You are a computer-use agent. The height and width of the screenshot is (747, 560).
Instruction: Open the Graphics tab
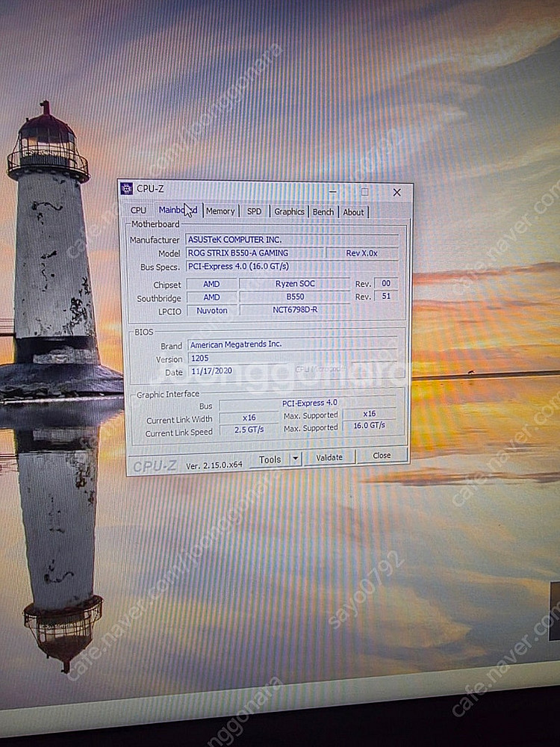coord(289,211)
